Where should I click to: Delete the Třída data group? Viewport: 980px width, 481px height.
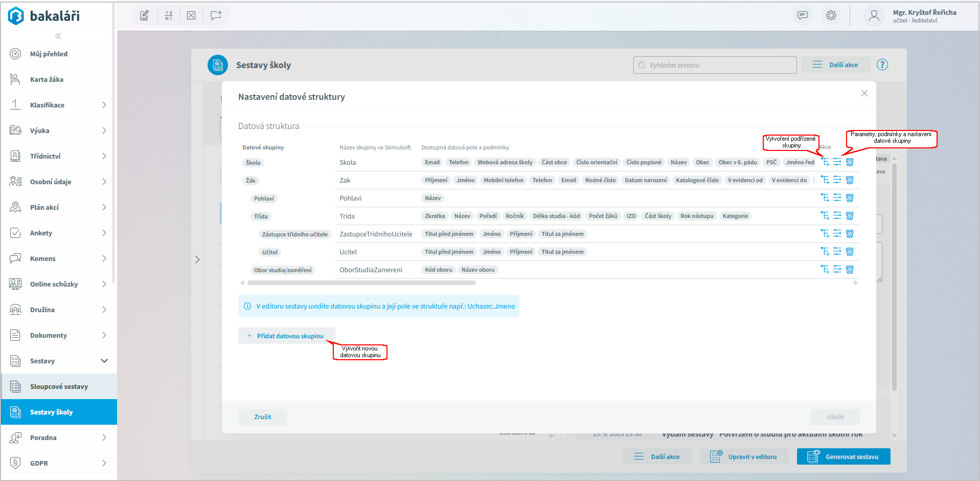(x=850, y=216)
